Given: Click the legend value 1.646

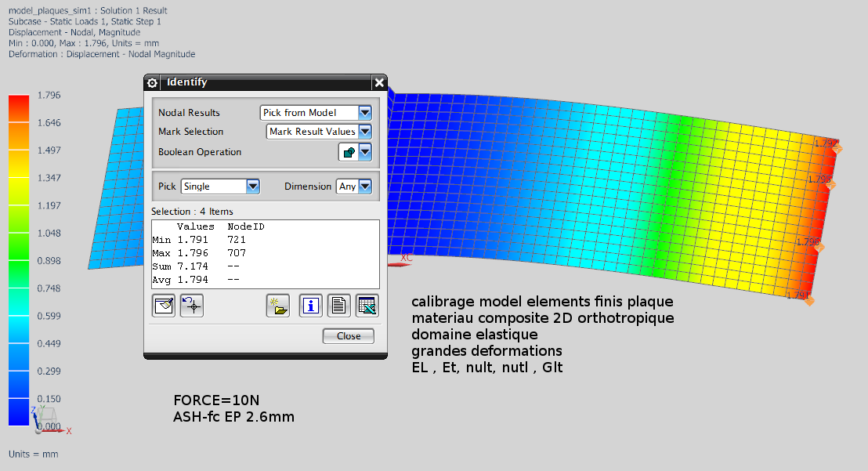Looking at the screenshot, I should 49,123.
